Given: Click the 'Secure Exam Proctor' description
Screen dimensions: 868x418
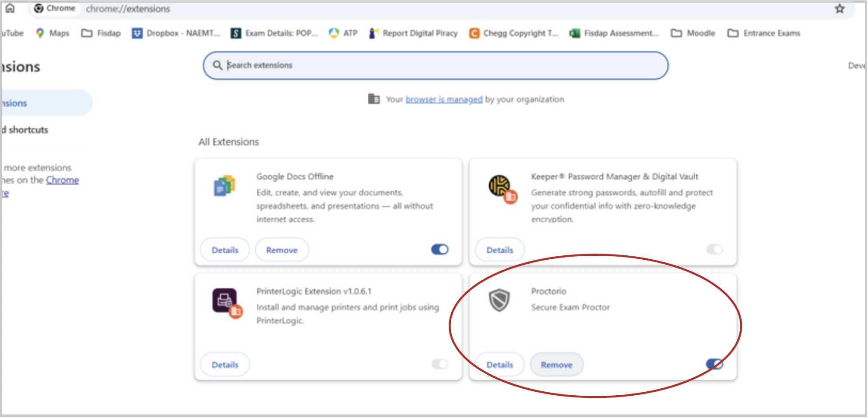Looking at the screenshot, I should pos(570,307).
